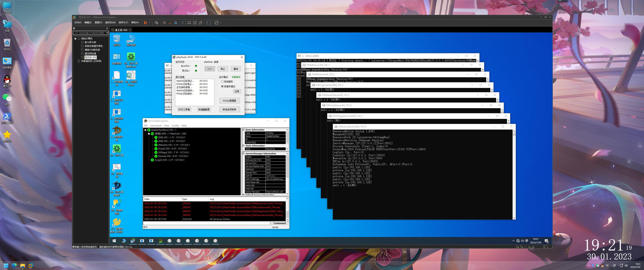644x270 pixels.
Task: Click the send Ctrl+Alt+Del icon
Action: [156, 23]
